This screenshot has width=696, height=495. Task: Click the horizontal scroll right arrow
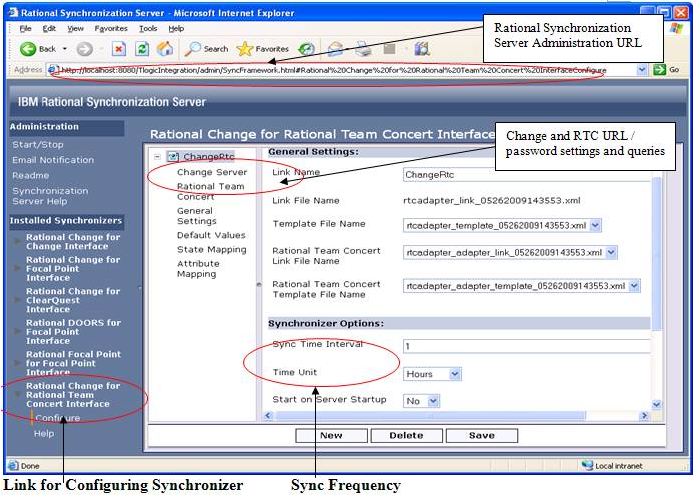click(645, 416)
